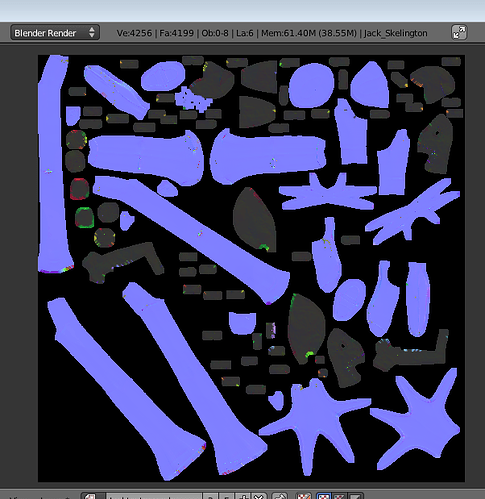The image size is (485, 499).
Task: Click the image name field in bottom header
Action: 153,496
